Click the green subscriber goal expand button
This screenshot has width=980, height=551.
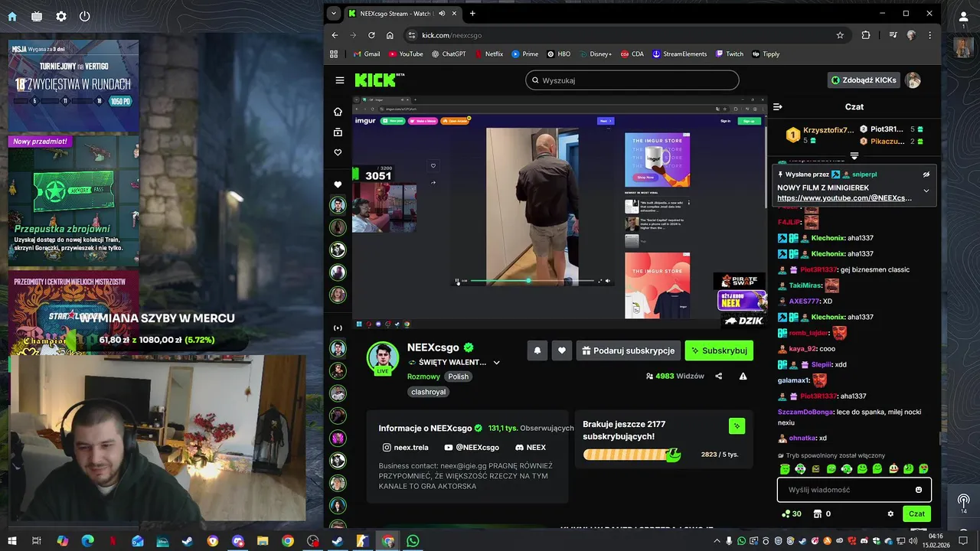pyautogui.click(x=737, y=426)
